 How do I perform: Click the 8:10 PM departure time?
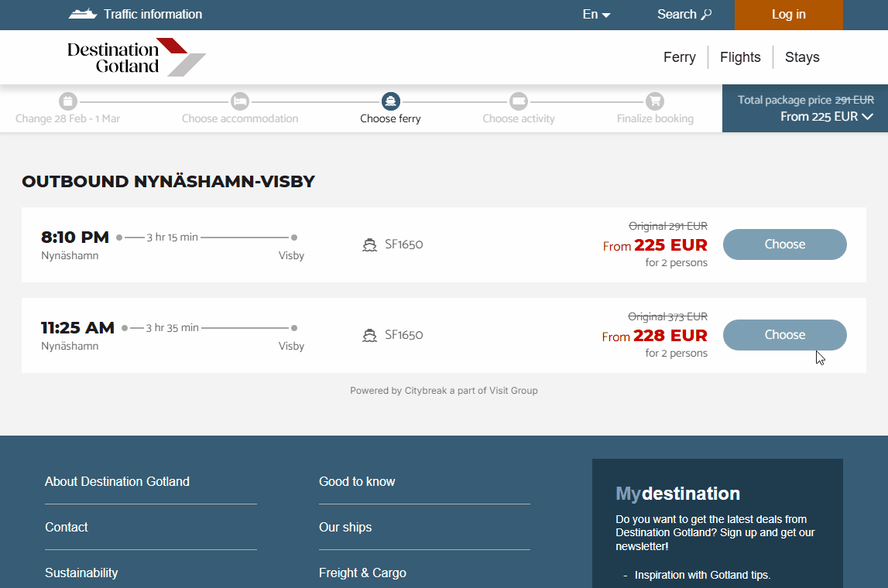coord(75,237)
